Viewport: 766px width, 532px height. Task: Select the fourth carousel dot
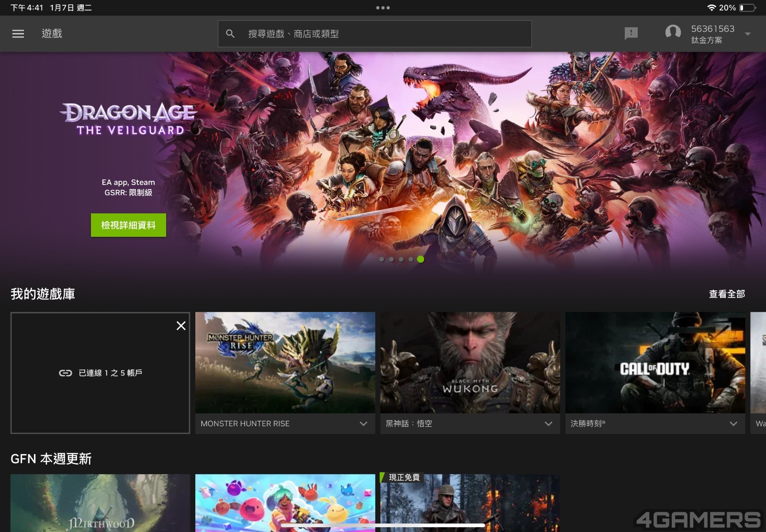[x=411, y=259]
